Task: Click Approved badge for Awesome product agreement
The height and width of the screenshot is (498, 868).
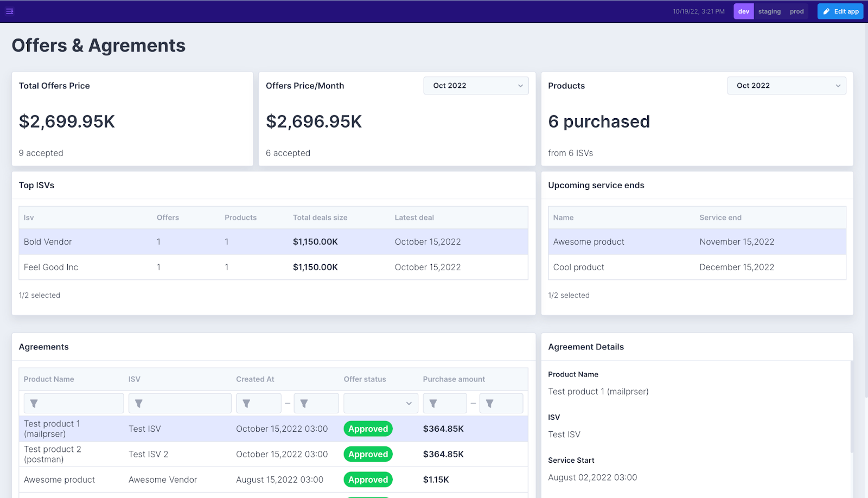Action: pos(368,480)
